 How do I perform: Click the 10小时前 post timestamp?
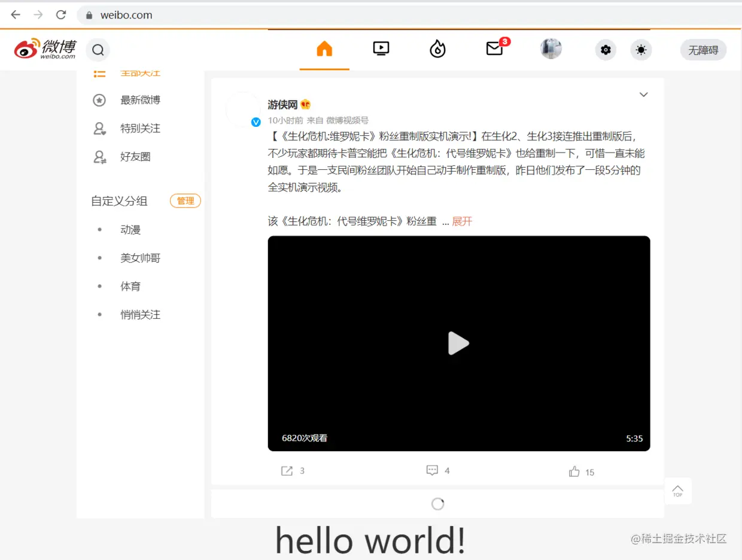[x=285, y=120]
